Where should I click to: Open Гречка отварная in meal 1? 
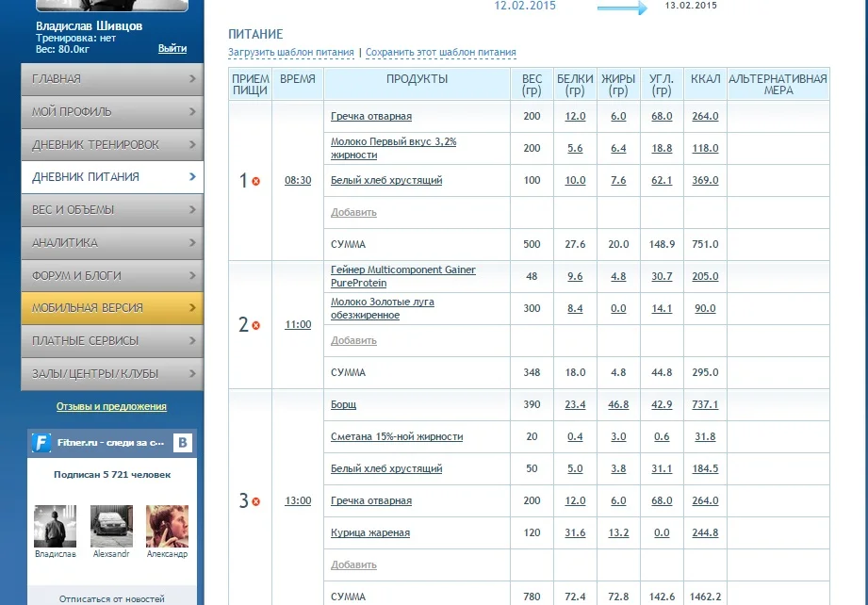371,116
